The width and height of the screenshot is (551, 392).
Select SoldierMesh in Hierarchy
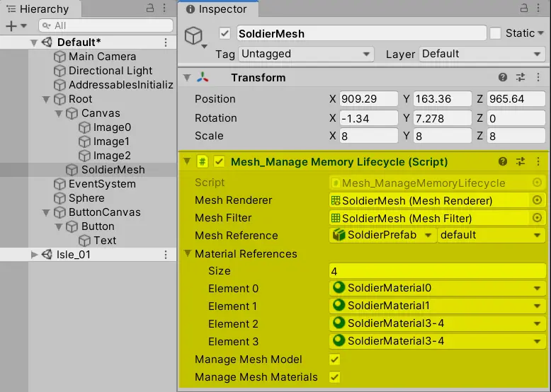point(113,170)
